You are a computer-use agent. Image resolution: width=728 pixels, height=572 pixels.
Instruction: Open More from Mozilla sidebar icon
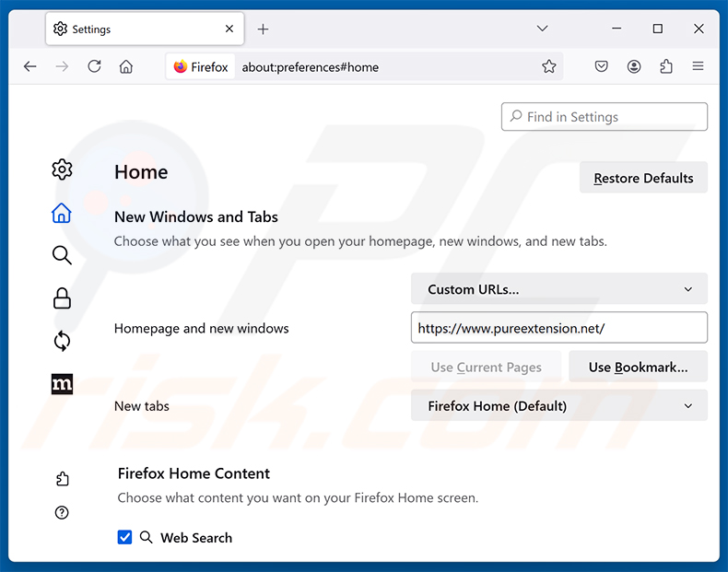pyautogui.click(x=62, y=384)
